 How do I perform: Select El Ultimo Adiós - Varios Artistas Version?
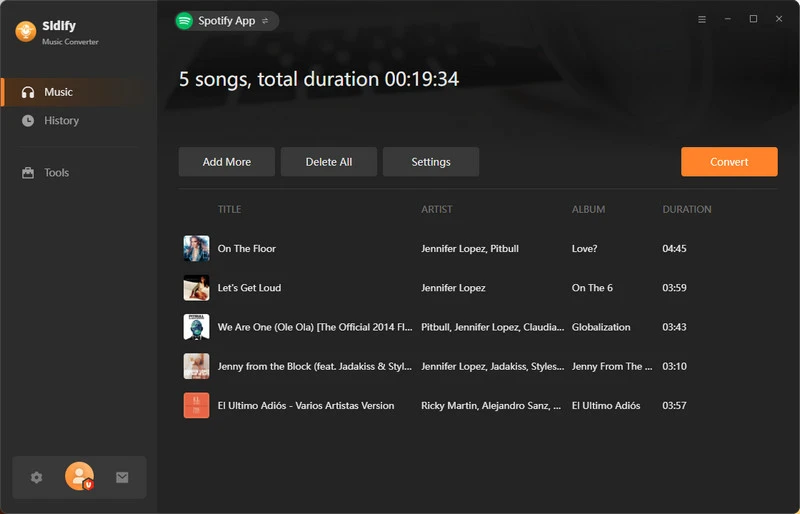(x=306, y=406)
